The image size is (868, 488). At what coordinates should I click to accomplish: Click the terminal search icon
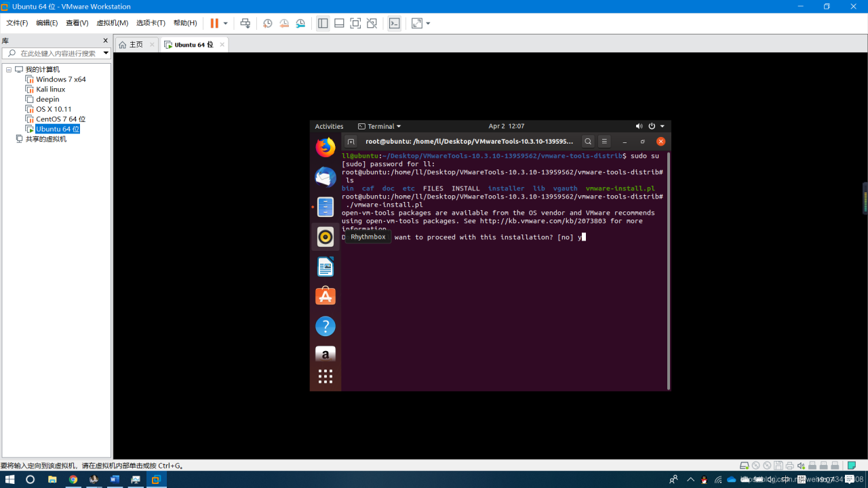click(x=588, y=141)
